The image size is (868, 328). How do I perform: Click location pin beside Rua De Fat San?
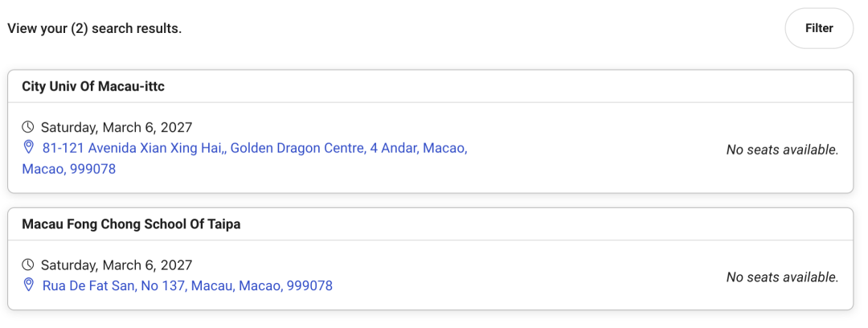tap(28, 285)
